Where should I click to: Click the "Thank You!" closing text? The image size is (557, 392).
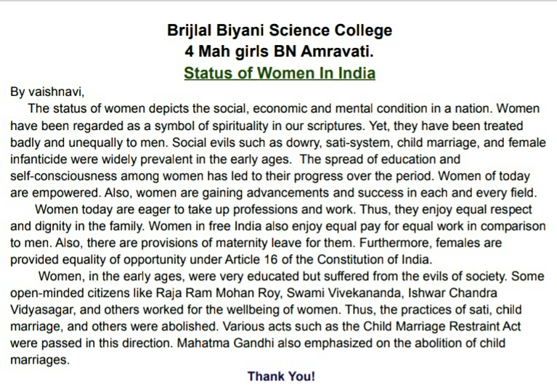coord(281,376)
